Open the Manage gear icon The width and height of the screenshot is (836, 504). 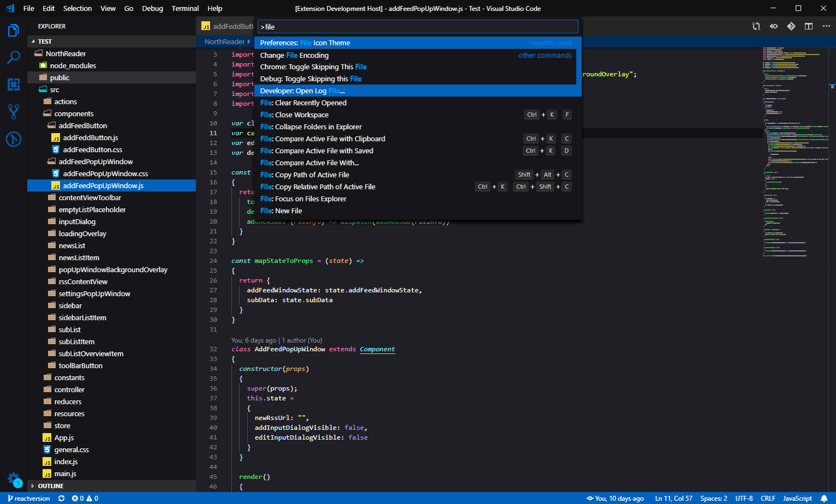point(14,479)
